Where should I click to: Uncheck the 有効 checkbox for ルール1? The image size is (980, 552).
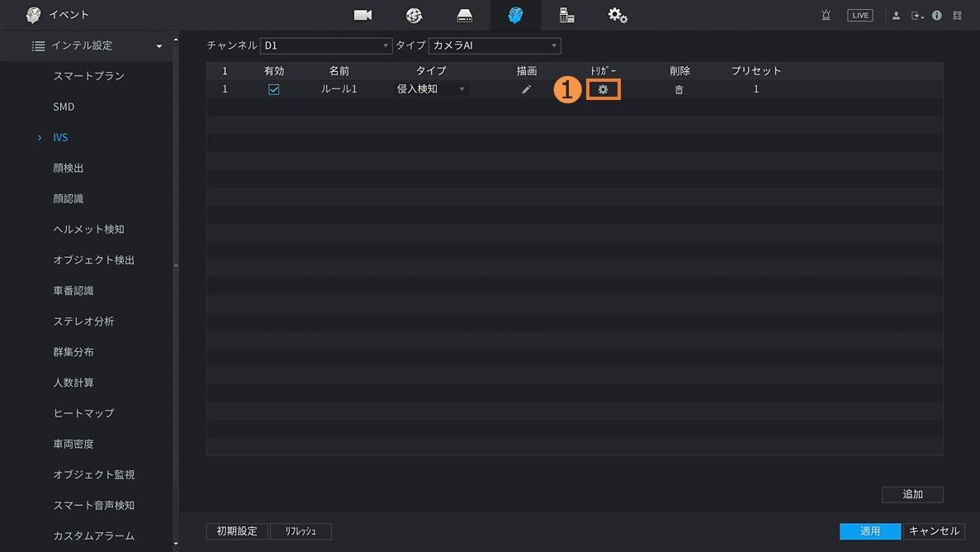click(273, 89)
